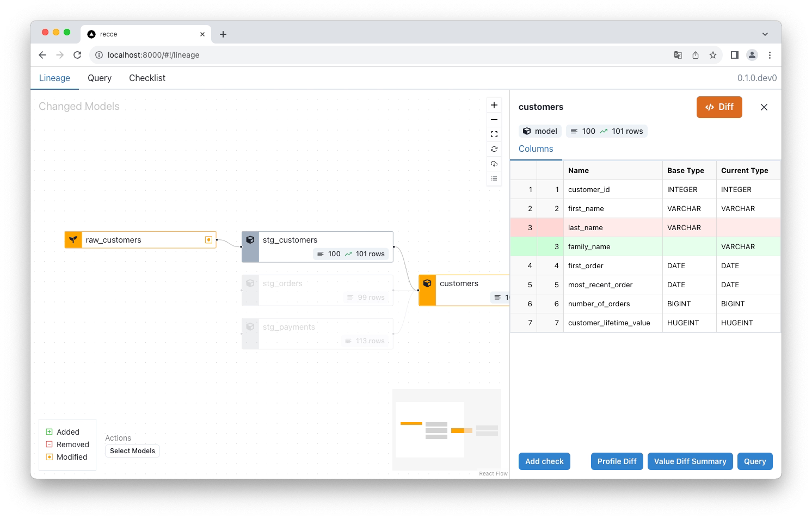Image resolution: width=812 pixels, height=519 pixels.
Task: Open Google Translate in the address bar
Action: [678, 55]
